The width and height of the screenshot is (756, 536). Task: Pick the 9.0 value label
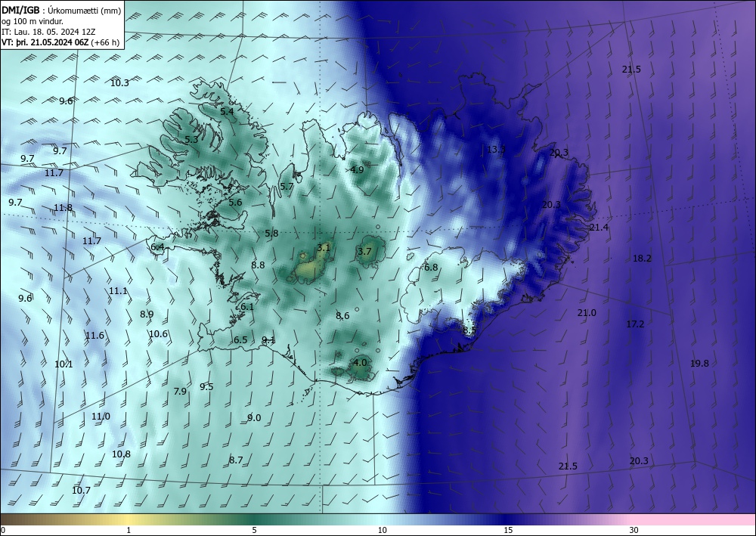254,418
